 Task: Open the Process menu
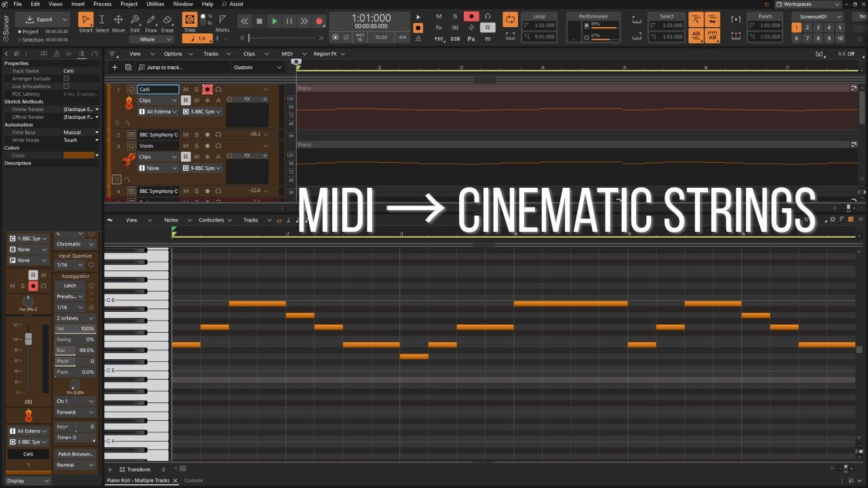coord(102,4)
